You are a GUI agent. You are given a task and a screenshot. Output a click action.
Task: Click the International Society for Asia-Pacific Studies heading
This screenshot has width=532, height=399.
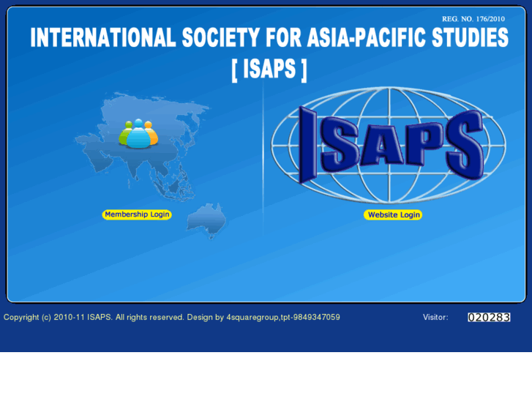coord(269,37)
